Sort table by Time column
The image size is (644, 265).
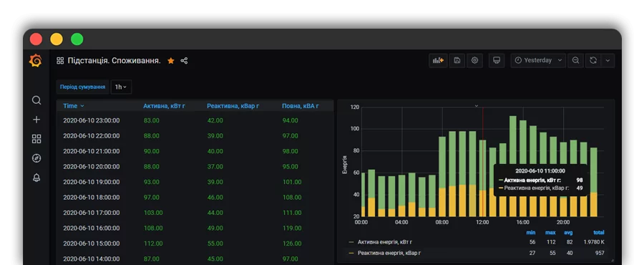[x=74, y=106]
